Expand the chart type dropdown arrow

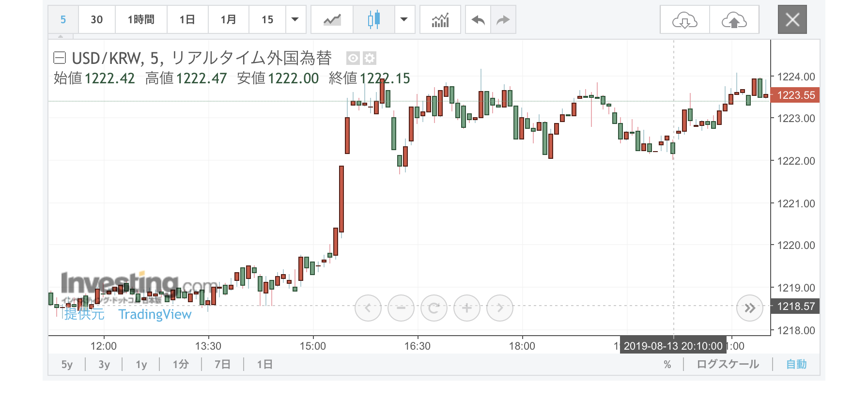click(404, 20)
